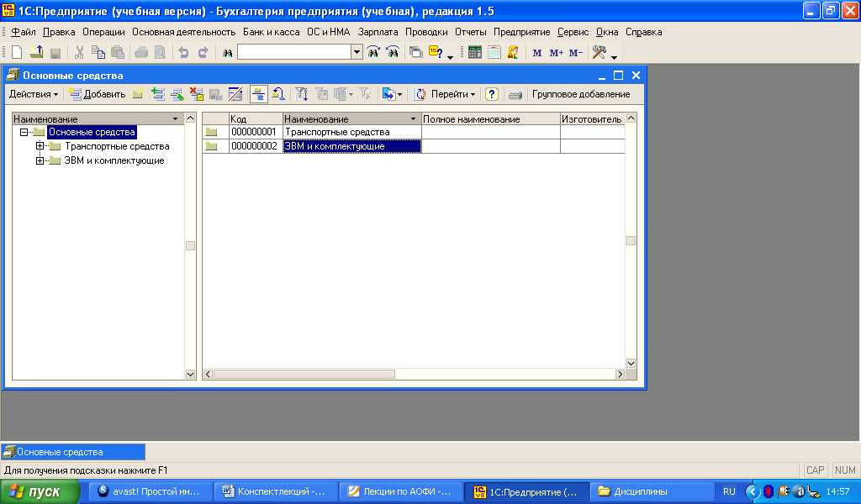Click the Calculator icon in main toolbar

click(475, 52)
